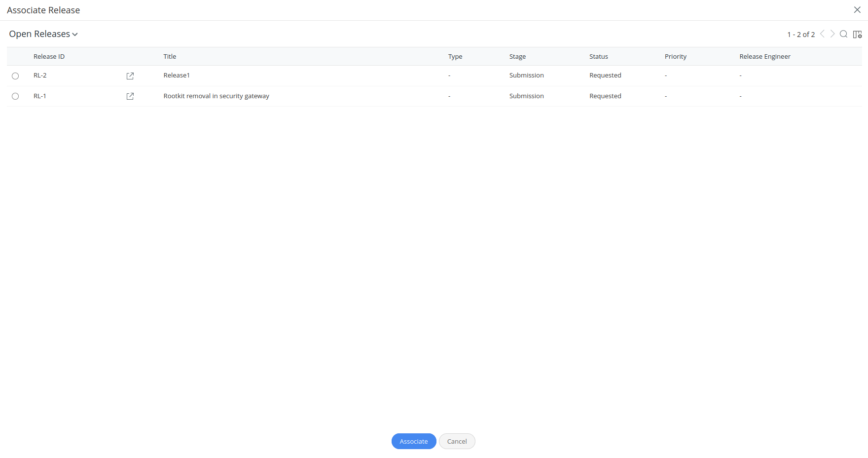Open RL-2 in new window icon

pos(130,76)
